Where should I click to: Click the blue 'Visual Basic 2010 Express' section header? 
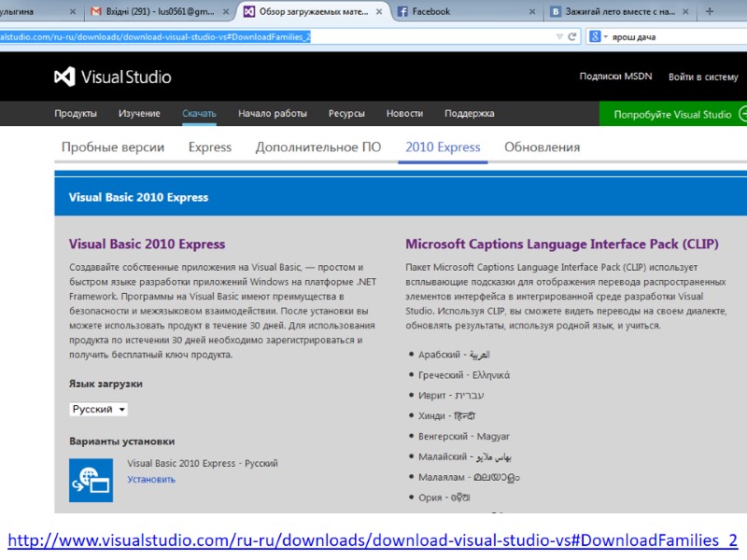click(x=401, y=197)
